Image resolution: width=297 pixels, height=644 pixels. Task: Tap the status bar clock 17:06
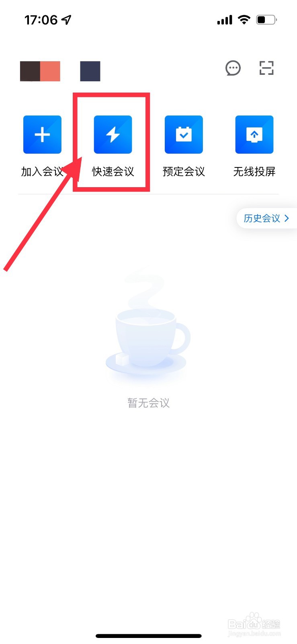point(41,20)
